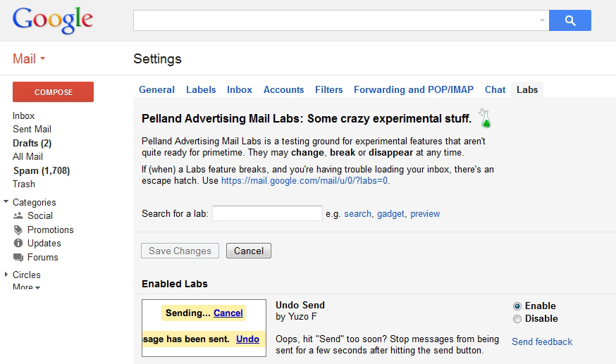The image size is (616, 364).
Task: Open the Filters settings tab
Action: point(328,89)
